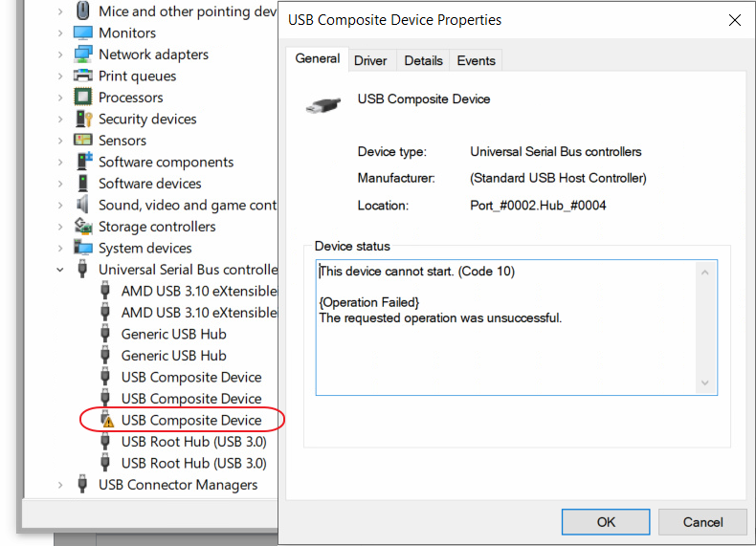
Task: Expand the Software components node
Action: [x=59, y=162]
